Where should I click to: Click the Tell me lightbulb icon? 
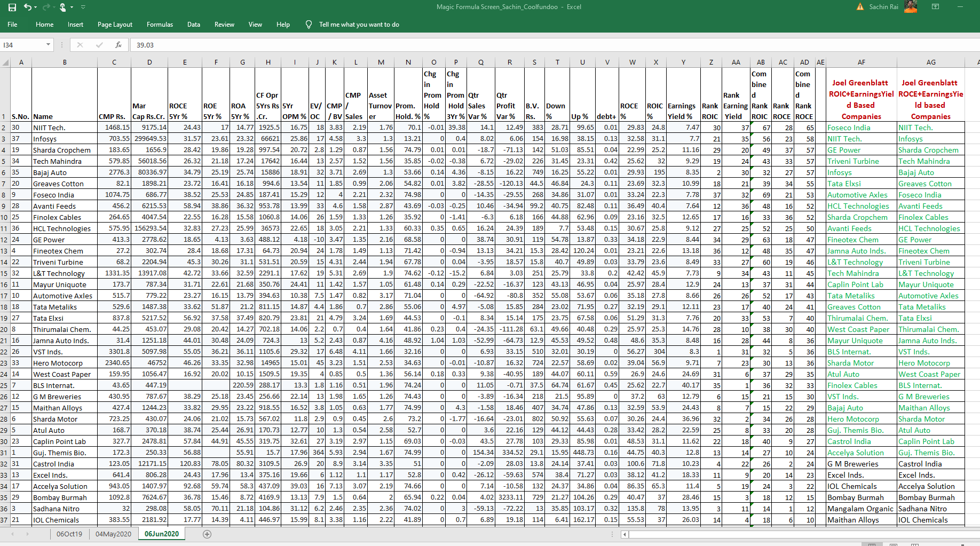pyautogui.click(x=309, y=25)
